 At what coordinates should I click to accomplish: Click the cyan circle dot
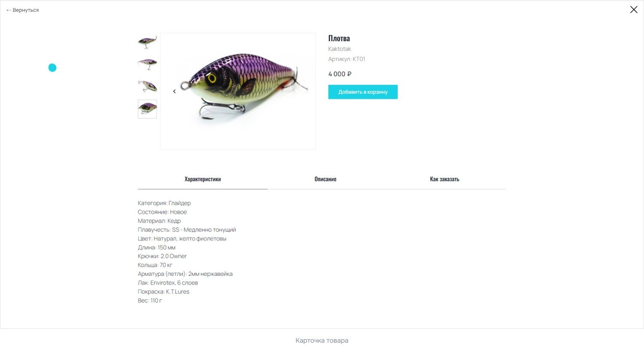pos(52,68)
